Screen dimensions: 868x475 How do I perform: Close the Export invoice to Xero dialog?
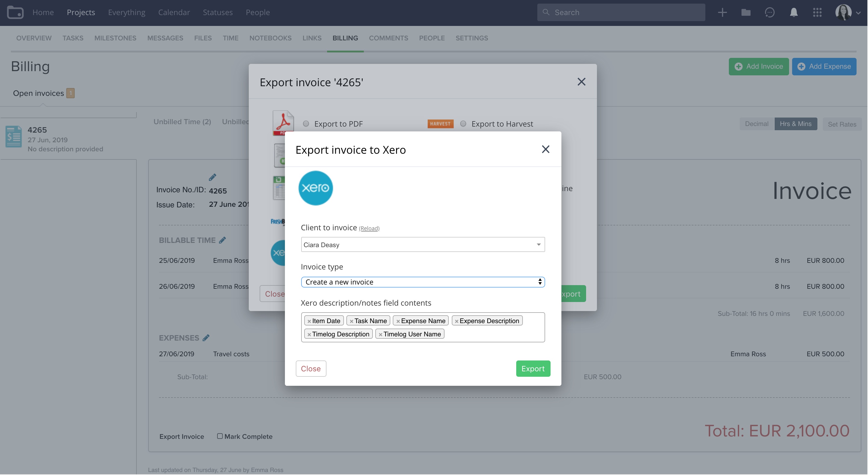click(x=545, y=149)
